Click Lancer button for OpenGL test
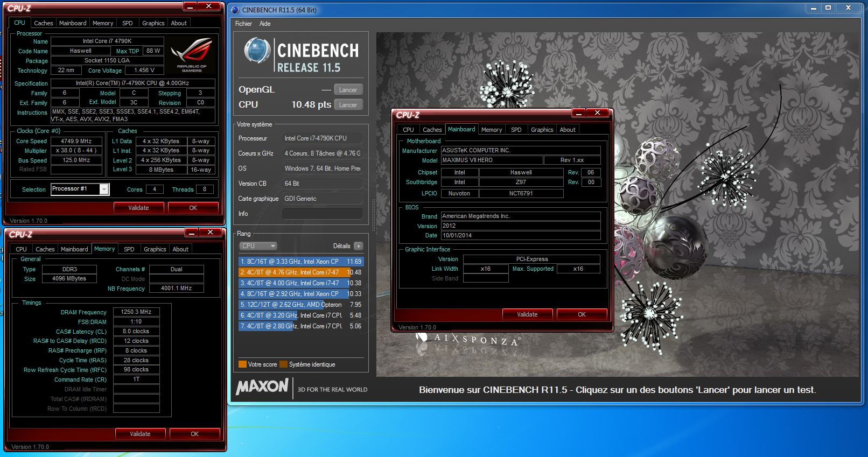The width and height of the screenshot is (868, 457). coord(348,90)
